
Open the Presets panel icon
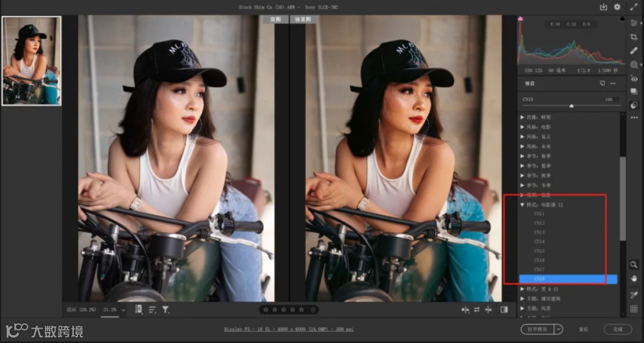coord(634,105)
